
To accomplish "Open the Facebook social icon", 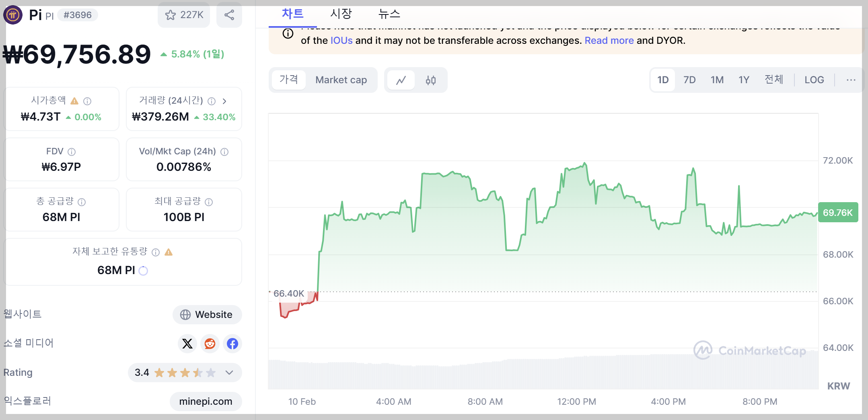I will click(x=232, y=344).
